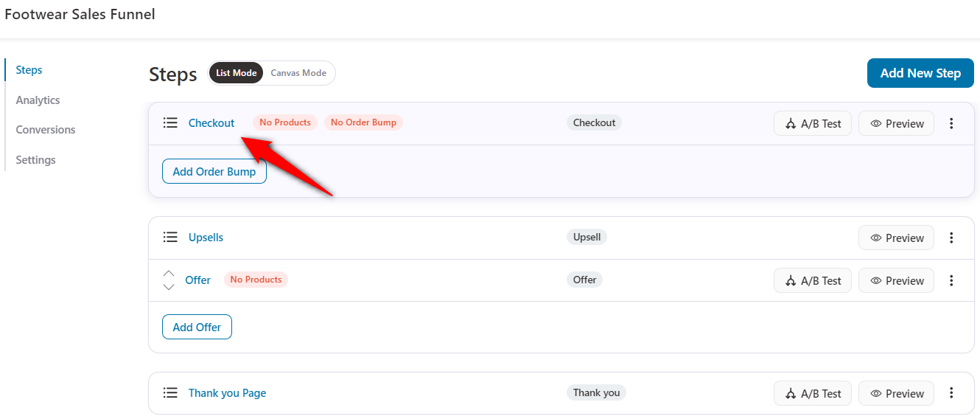The width and height of the screenshot is (980, 419).
Task: Open the three-dot menu for Upsells
Action: point(951,238)
